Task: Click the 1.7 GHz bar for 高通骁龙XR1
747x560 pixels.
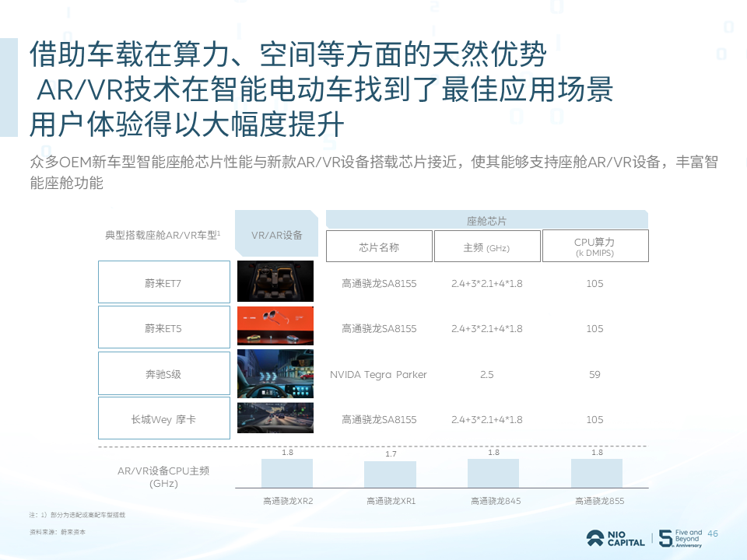Action: click(x=391, y=474)
